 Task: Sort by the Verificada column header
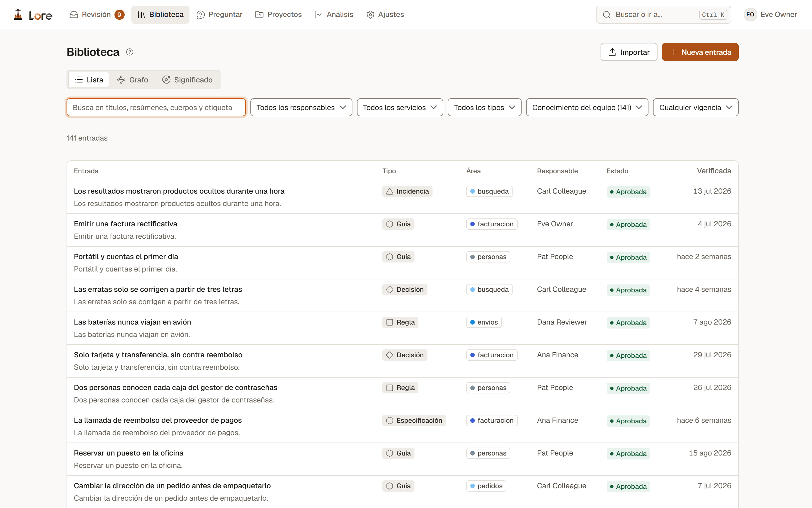[x=714, y=171]
